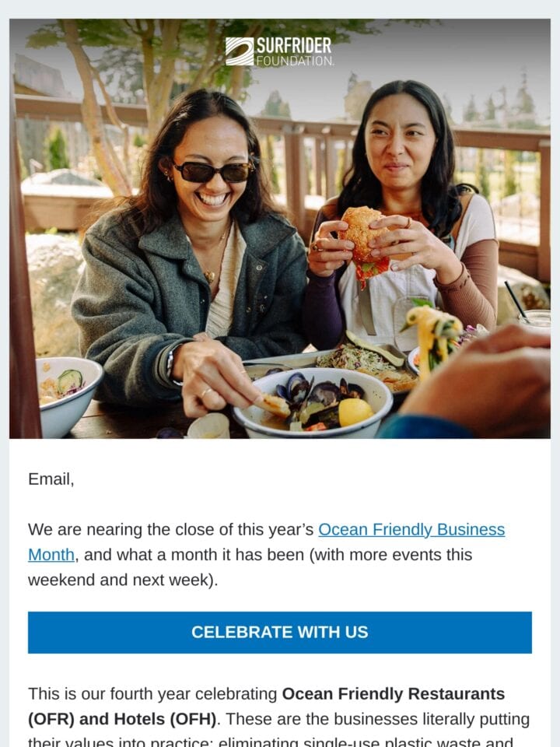The height and width of the screenshot is (747, 560).
Task: Click the Surfrider wave logo icon
Action: point(240,51)
